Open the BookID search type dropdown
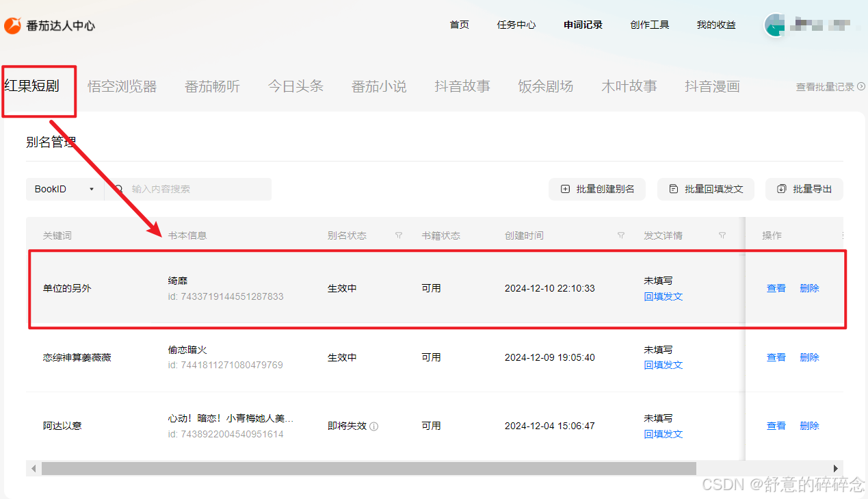 [65, 189]
